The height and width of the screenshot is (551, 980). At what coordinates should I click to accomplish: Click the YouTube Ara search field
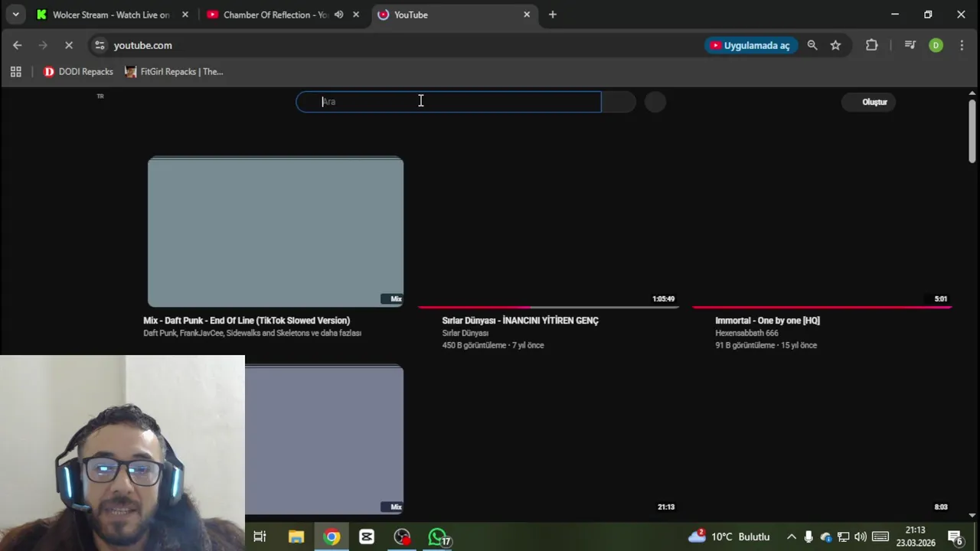coord(449,102)
